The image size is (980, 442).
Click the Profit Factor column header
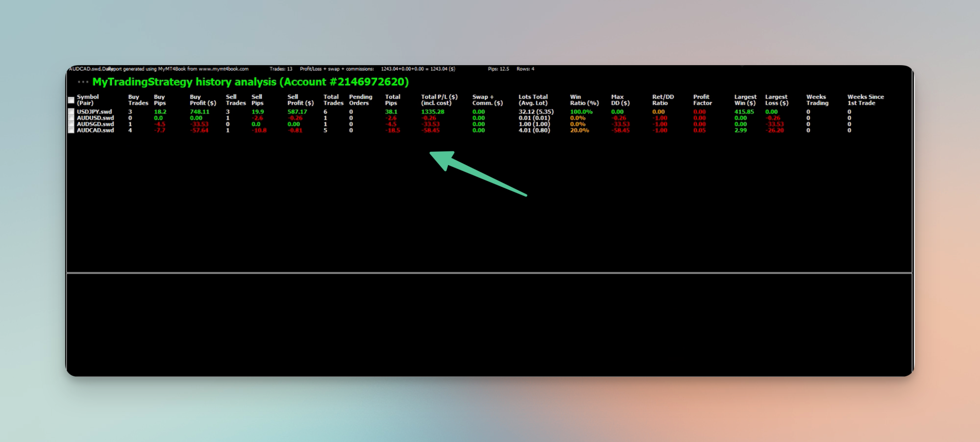(702, 100)
